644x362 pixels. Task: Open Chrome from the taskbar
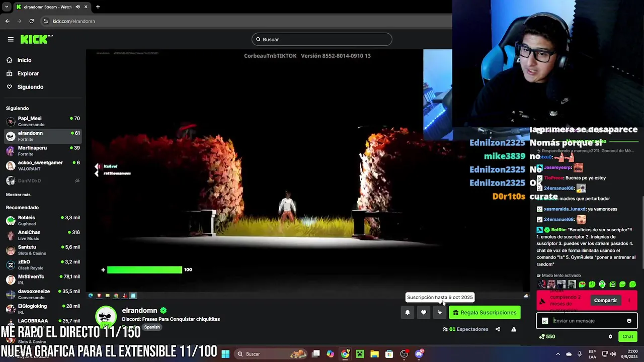pos(345,354)
